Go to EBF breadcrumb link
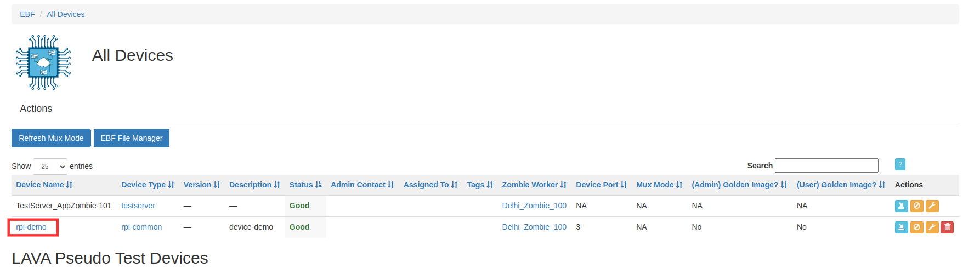980x268 pixels. point(27,14)
